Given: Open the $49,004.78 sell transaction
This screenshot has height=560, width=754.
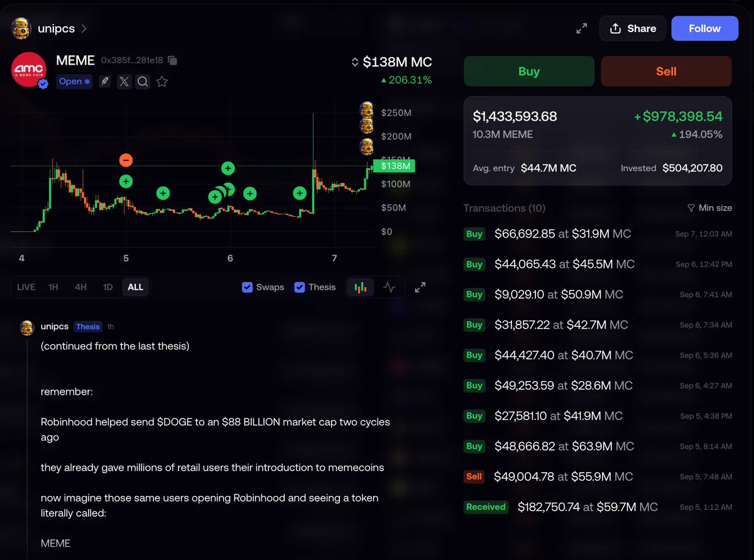Looking at the screenshot, I should click(598, 476).
